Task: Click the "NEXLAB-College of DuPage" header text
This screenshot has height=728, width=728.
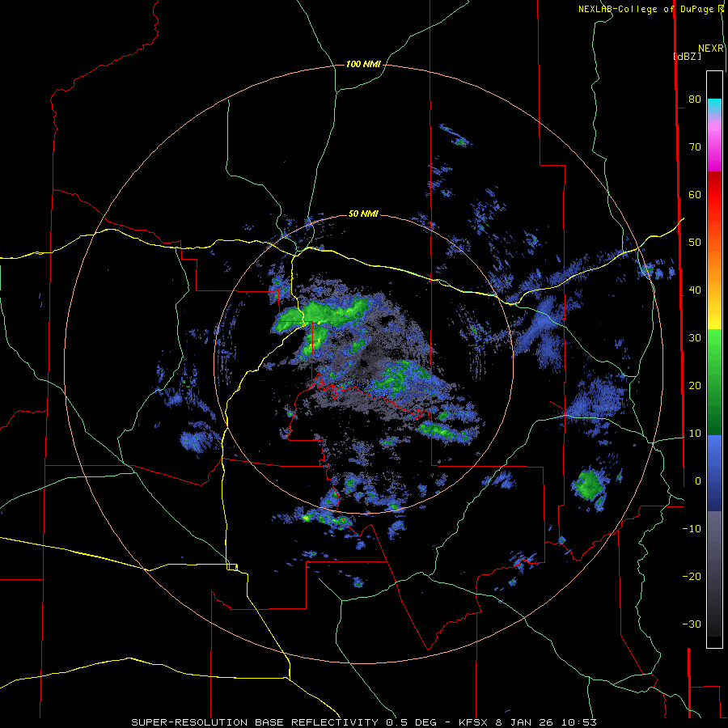Action: pos(645,9)
